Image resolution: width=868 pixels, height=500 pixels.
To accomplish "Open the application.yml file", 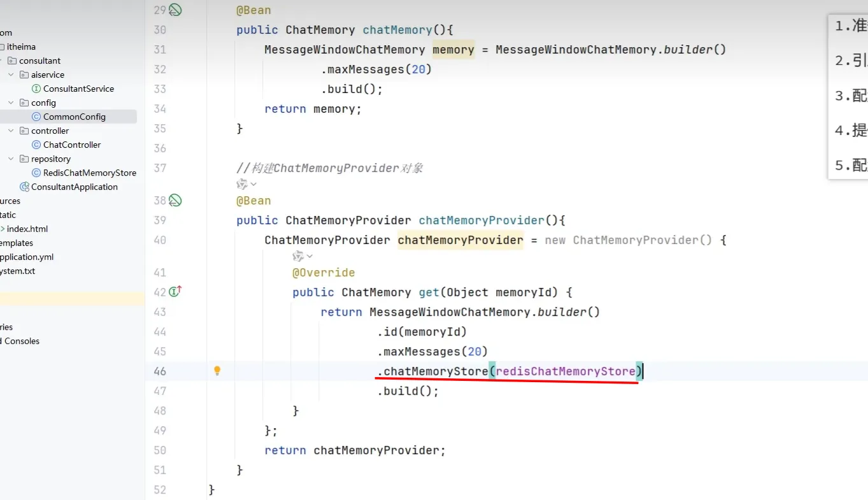I will (25, 257).
